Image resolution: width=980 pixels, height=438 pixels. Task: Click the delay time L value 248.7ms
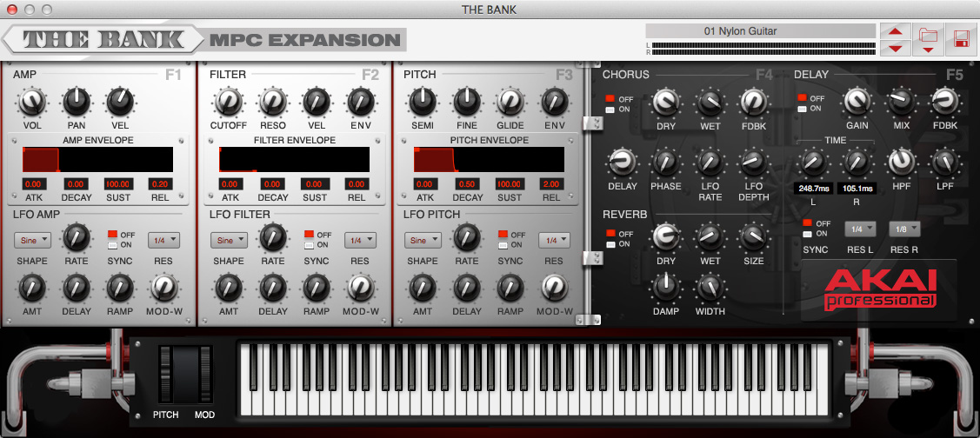click(x=813, y=188)
